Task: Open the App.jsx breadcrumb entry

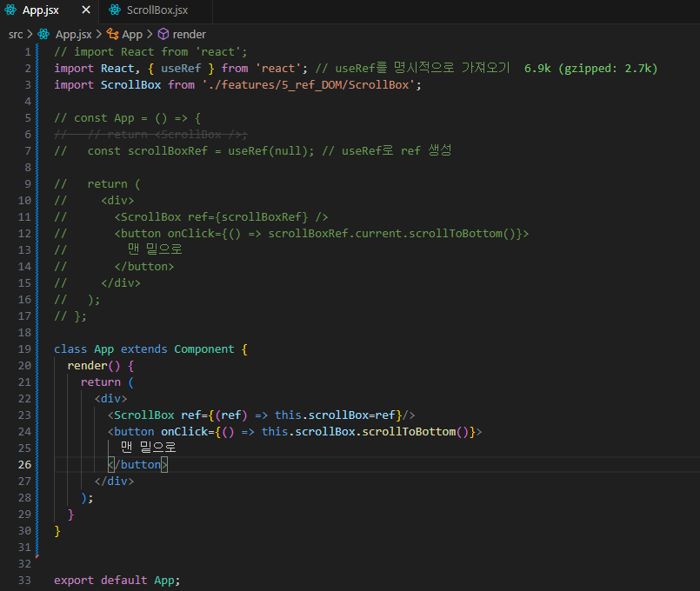Action: [73, 35]
